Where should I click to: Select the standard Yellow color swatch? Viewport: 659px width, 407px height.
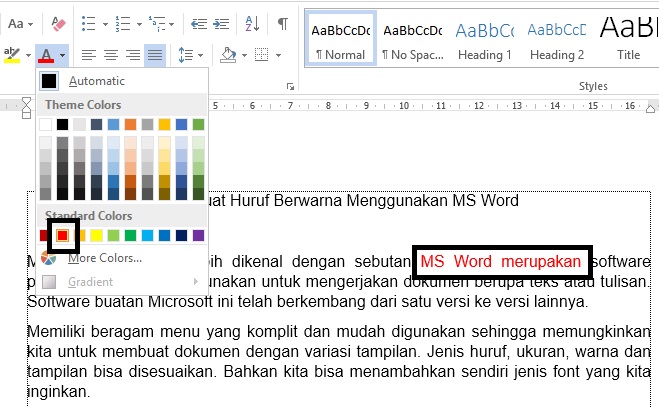point(96,235)
